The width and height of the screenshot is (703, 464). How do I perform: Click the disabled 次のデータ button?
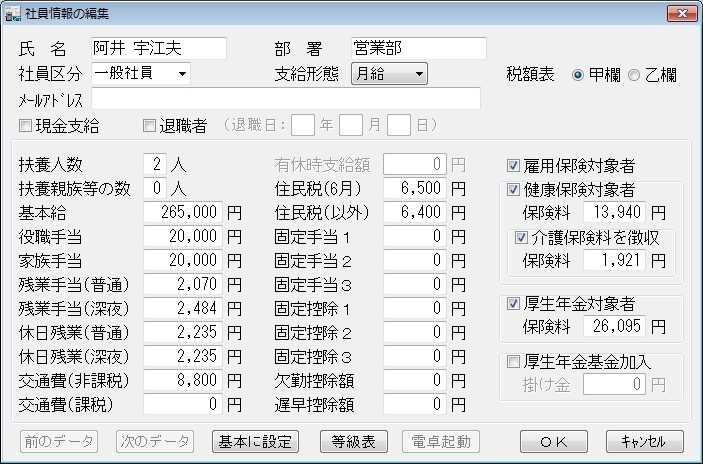coord(155,442)
